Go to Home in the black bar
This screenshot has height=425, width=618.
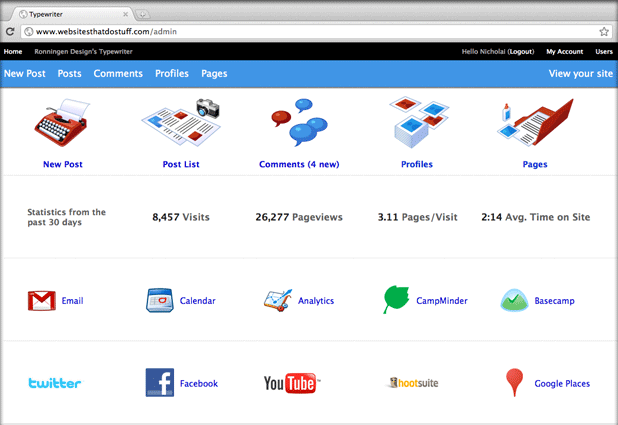click(x=13, y=52)
